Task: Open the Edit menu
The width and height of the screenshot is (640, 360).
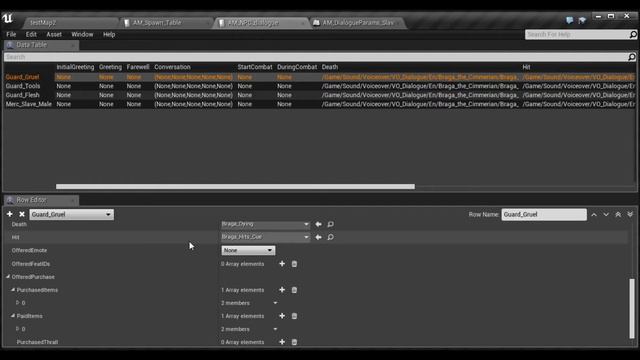Action: pyautogui.click(x=31, y=35)
